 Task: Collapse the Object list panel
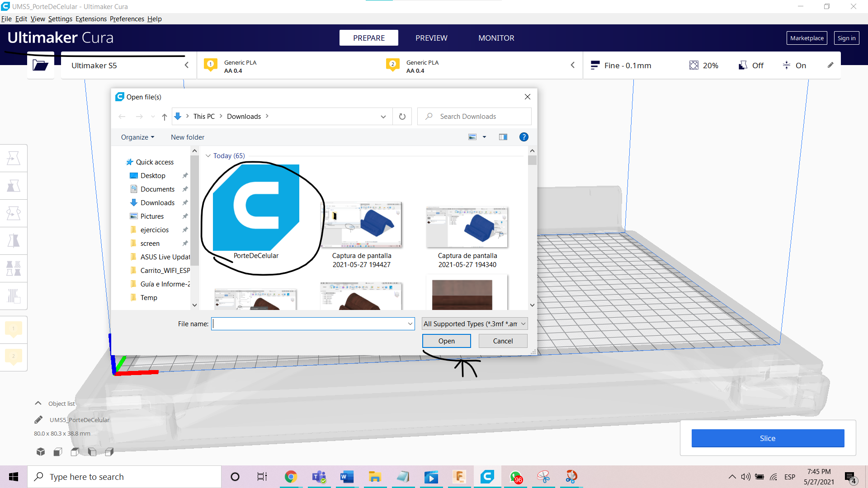pos(38,404)
